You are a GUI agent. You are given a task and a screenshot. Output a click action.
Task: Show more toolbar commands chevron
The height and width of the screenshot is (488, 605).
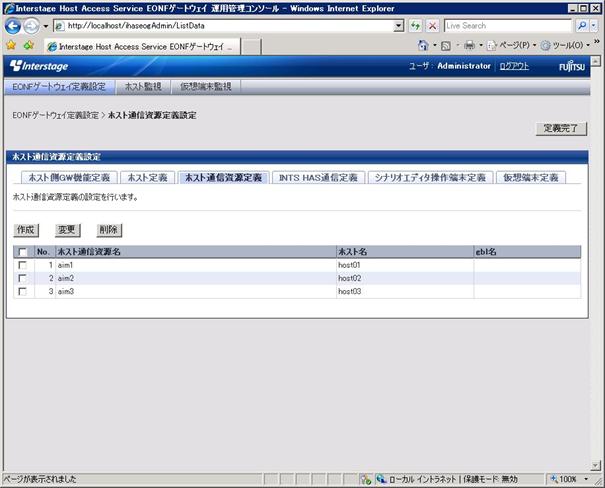tap(597, 41)
